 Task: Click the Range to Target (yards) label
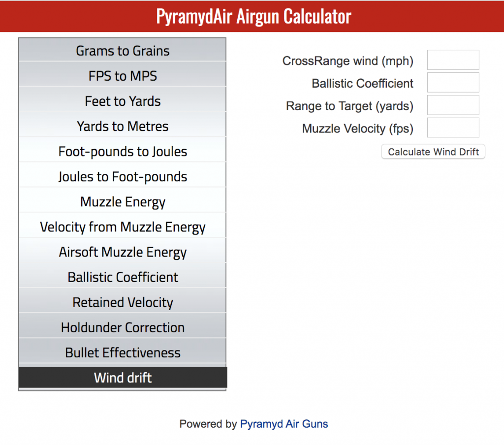[x=350, y=106]
